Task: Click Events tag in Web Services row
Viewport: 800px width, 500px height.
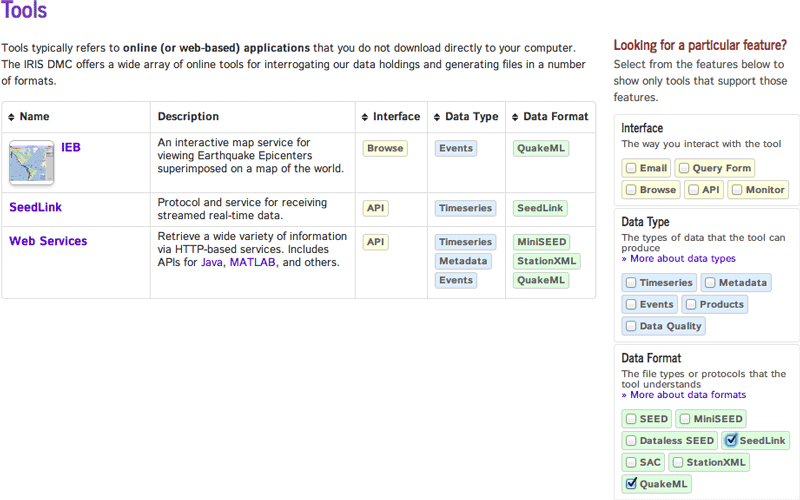Action: point(456,280)
